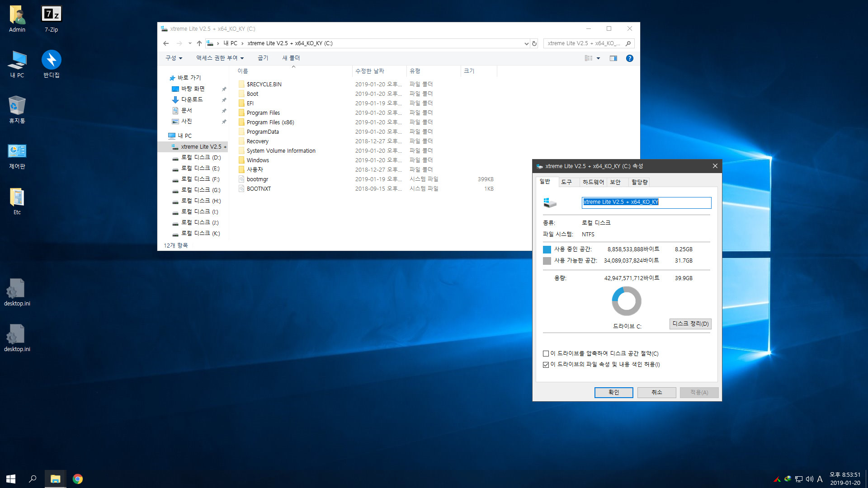This screenshot has width=868, height=488.
Task: Select the Windows folder icon in list
Action: tap(241, 160)
